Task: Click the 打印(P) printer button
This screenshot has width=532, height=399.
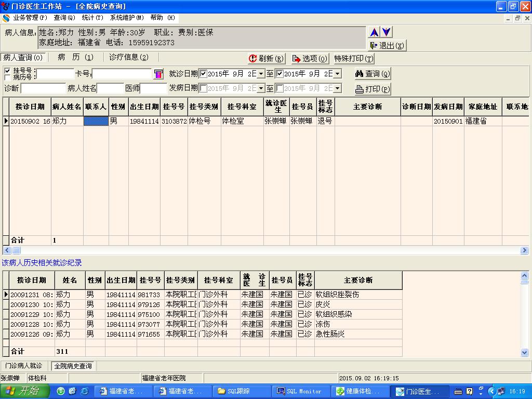Action: pyautogui.click(x=373, y=89)
